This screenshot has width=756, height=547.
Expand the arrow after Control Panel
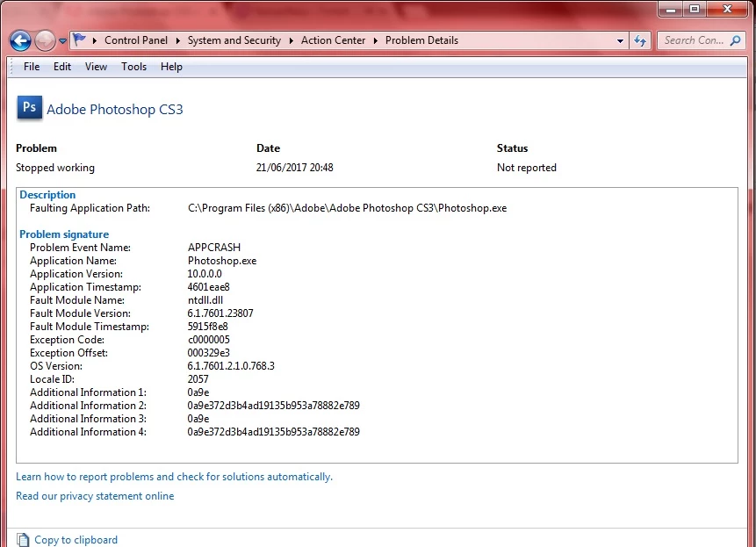point(178,40)
